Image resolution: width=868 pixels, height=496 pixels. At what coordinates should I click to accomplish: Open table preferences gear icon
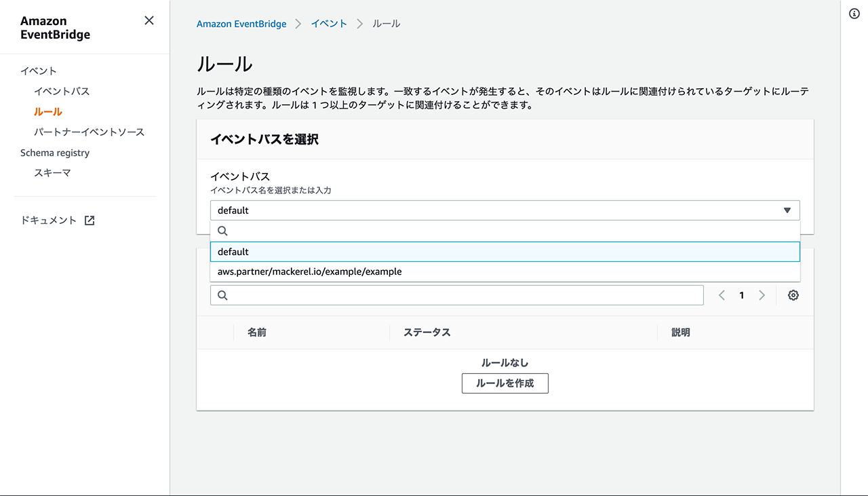coord(793,295)
